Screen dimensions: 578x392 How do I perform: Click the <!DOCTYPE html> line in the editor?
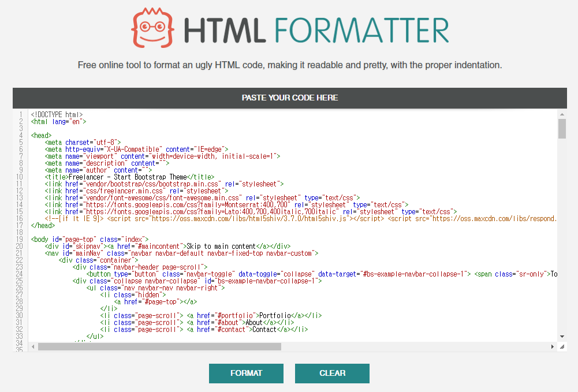point(57,114)
